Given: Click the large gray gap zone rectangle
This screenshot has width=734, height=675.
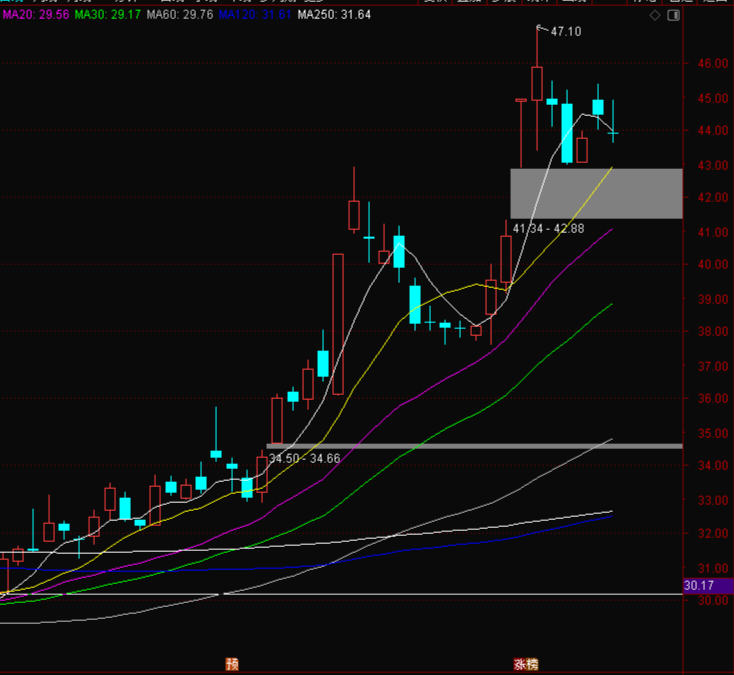Looking at the screenshot, I should tap(596, 193).
